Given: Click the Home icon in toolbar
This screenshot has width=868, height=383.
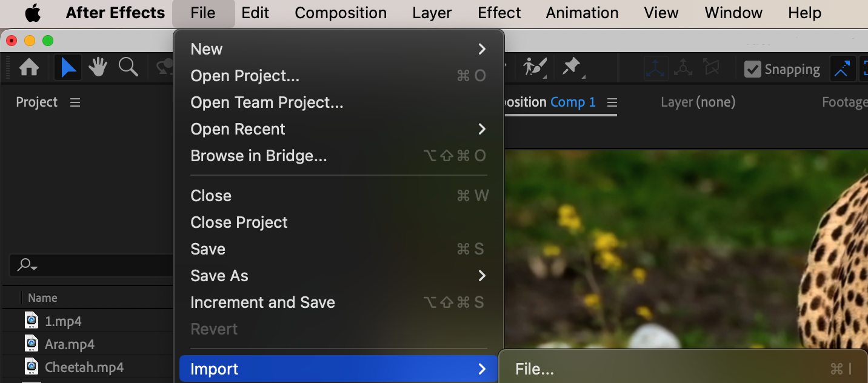Looking at the screenshot, I should point(29,68).
